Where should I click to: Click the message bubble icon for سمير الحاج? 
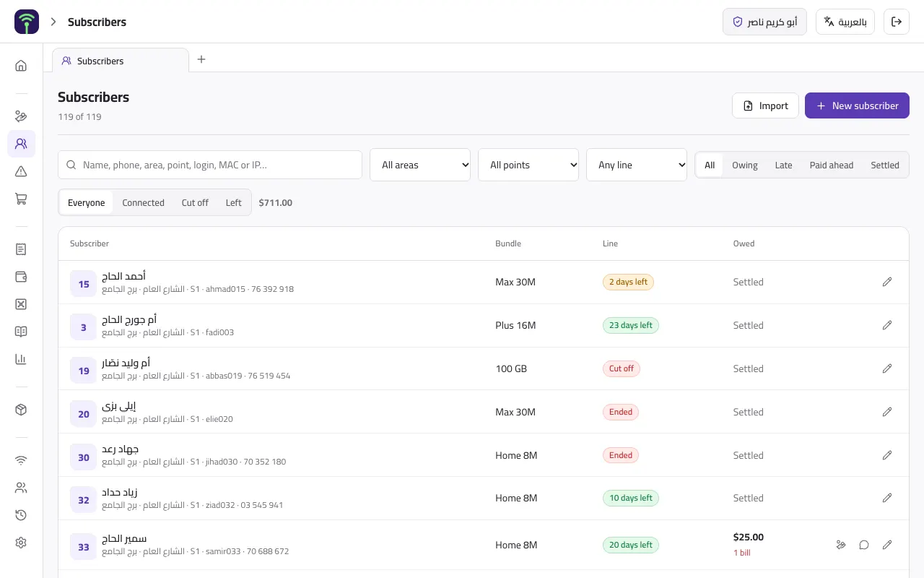(864, 545)
